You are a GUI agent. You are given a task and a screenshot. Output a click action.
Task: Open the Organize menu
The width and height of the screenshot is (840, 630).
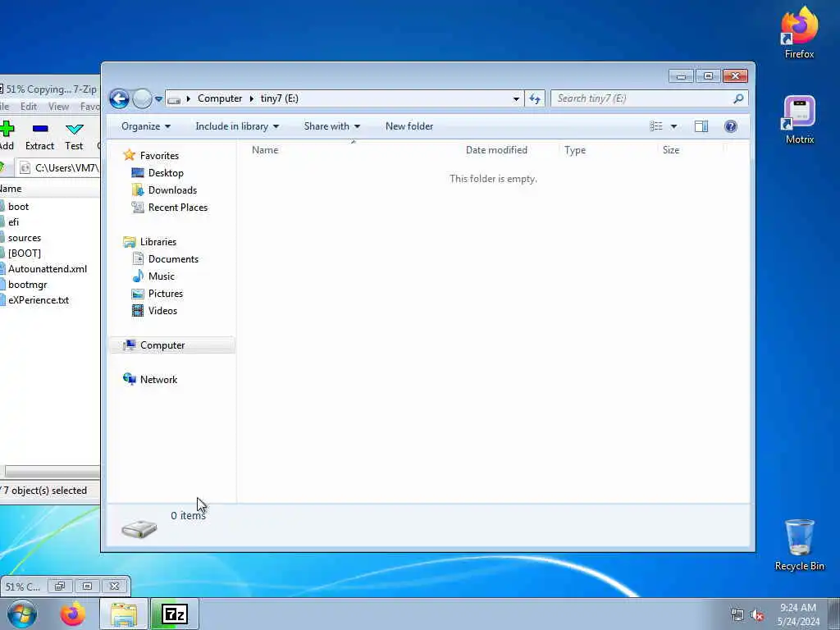click(146, 126)
